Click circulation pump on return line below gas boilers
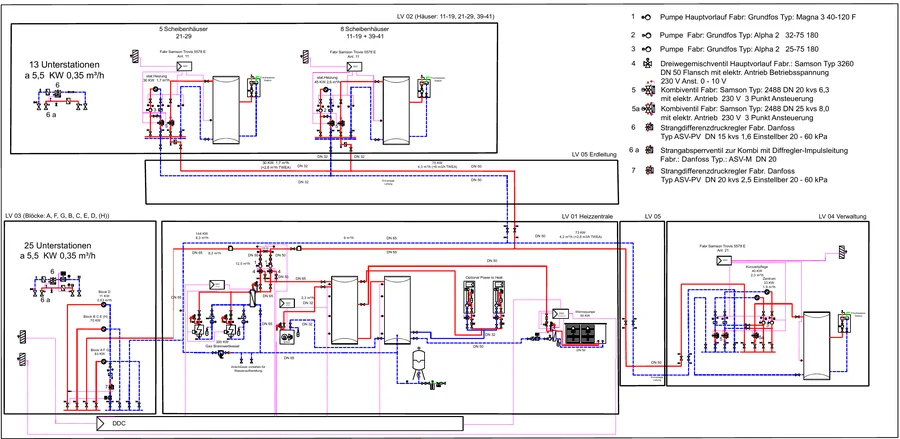900x439 pixels. tap(219, 355)
